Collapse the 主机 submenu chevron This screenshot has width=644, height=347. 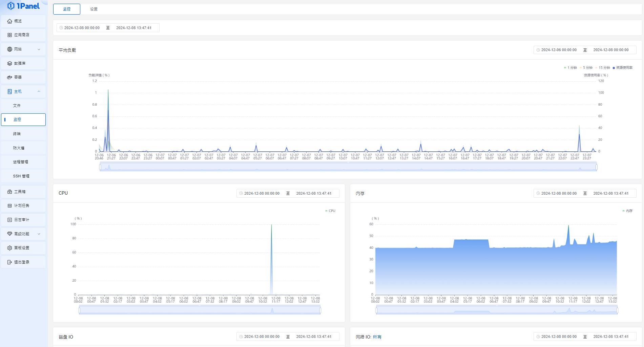(39, 91)
